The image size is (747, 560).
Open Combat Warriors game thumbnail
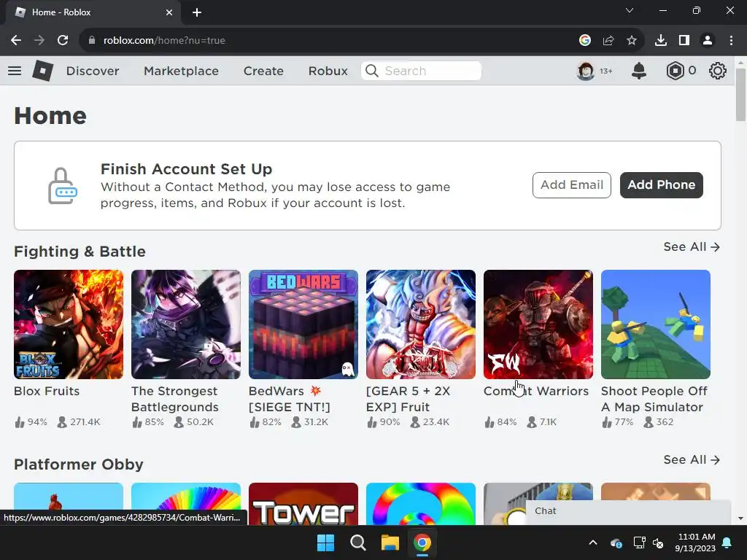538,324
